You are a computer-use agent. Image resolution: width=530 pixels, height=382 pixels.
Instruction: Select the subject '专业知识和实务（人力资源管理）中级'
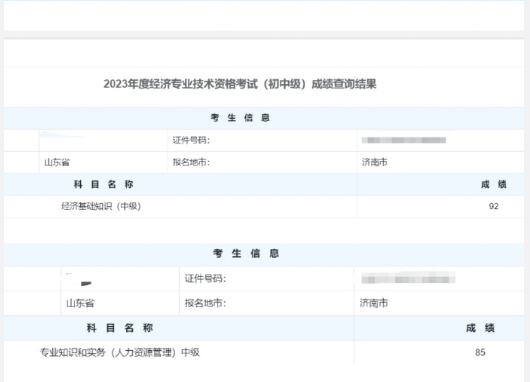[120, 353]
